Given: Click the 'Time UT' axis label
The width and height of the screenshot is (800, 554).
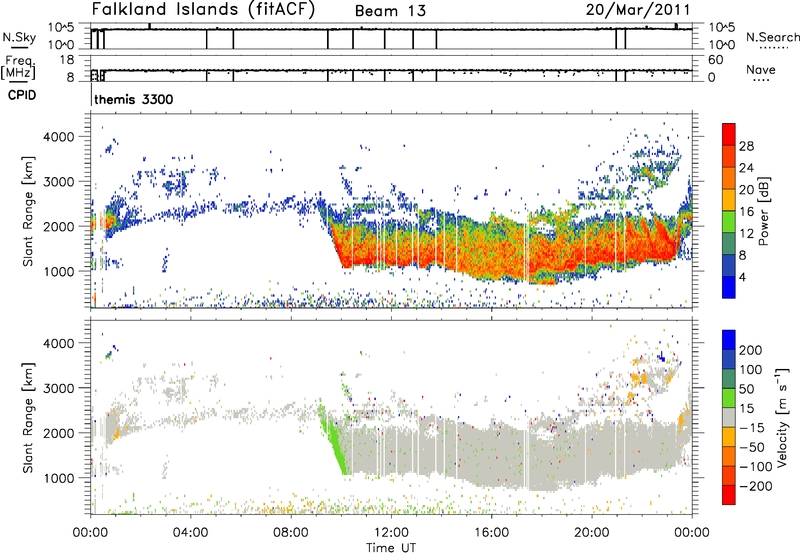Looking at the screenshot, I should pyautogui.click(x=391, y=547).
